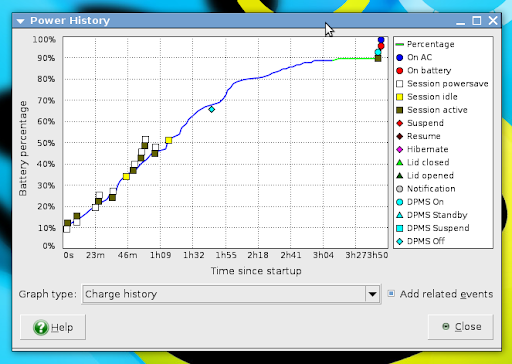
Task: Click the Power History title bar text
Action: click(x=70, y=21)
